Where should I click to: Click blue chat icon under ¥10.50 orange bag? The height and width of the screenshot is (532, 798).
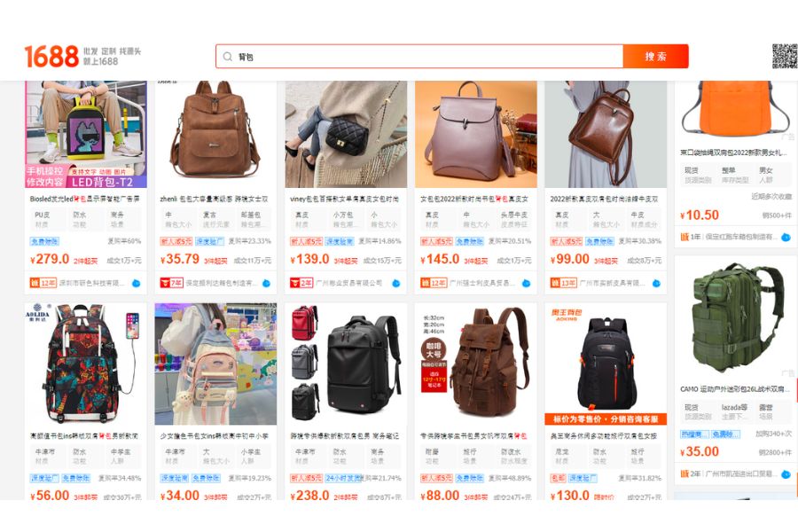click(x=786, y=238)
